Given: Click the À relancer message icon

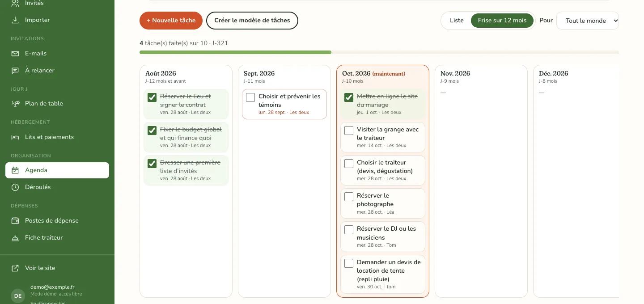Looking at the screenshot, I should coord(15,71).
